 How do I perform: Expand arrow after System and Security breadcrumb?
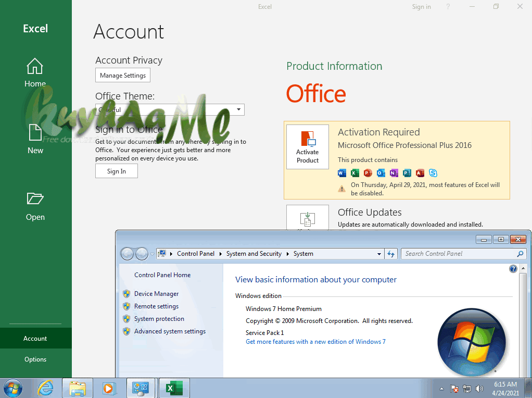coord(288,254)
